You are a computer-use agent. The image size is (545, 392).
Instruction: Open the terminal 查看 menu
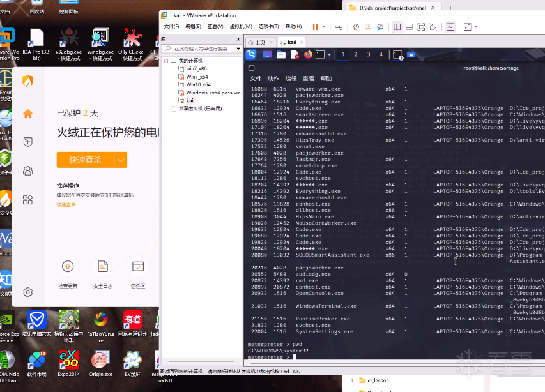(309, 79)
